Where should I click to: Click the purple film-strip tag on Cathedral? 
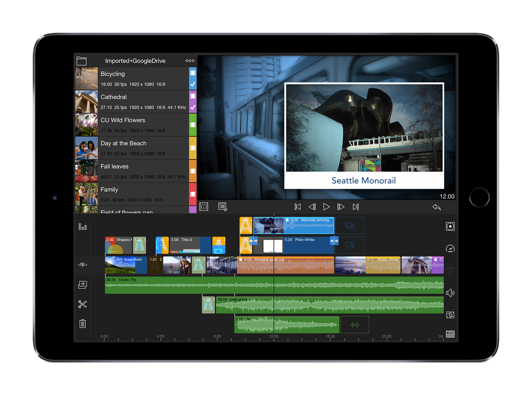pyautogui.click(x=193, y=96)
